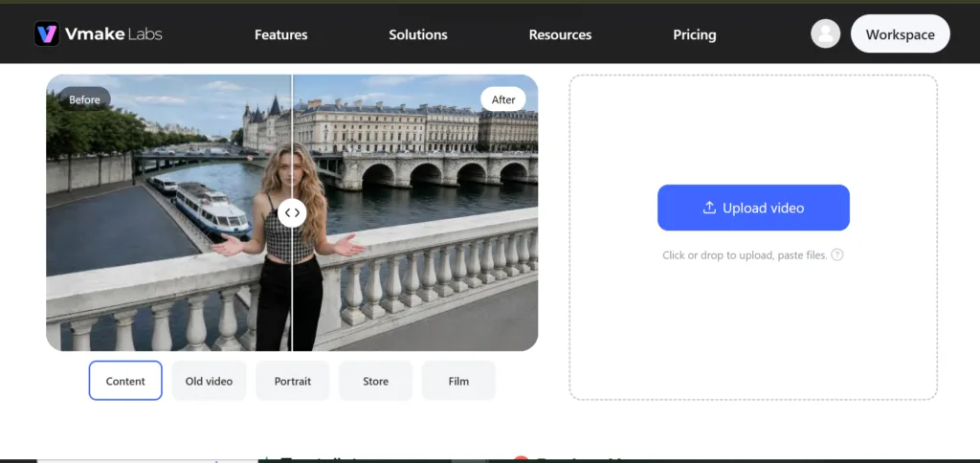Go to the Pricing page
Image resolution: width=980 pixels, height=463 pixels.
click(695, 35)
